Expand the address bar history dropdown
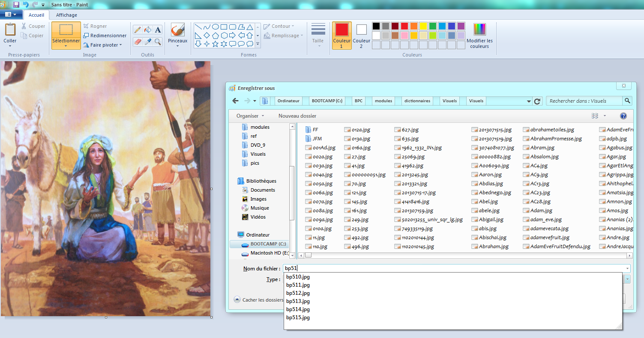Screen dimensions: 644x338 529,101
